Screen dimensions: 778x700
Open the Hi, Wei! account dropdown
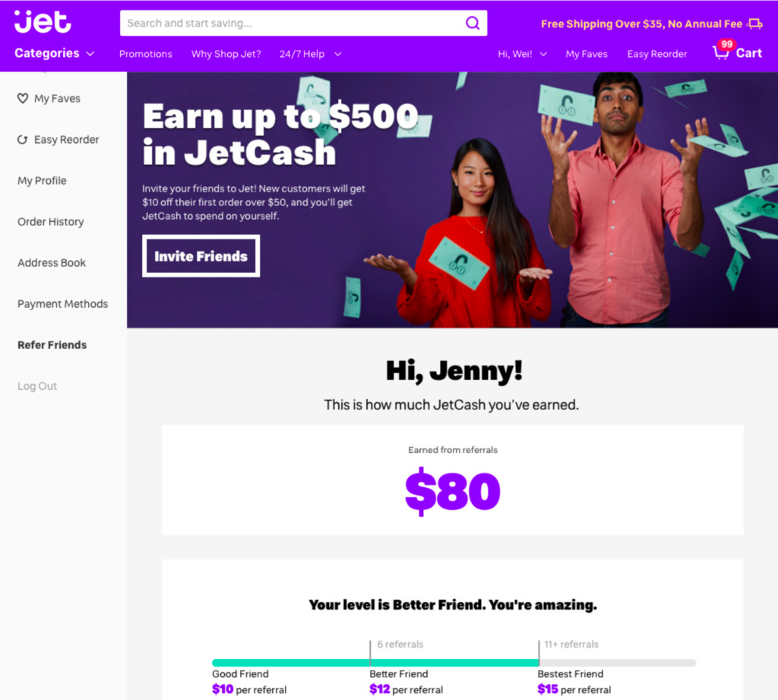pos(523,54)
